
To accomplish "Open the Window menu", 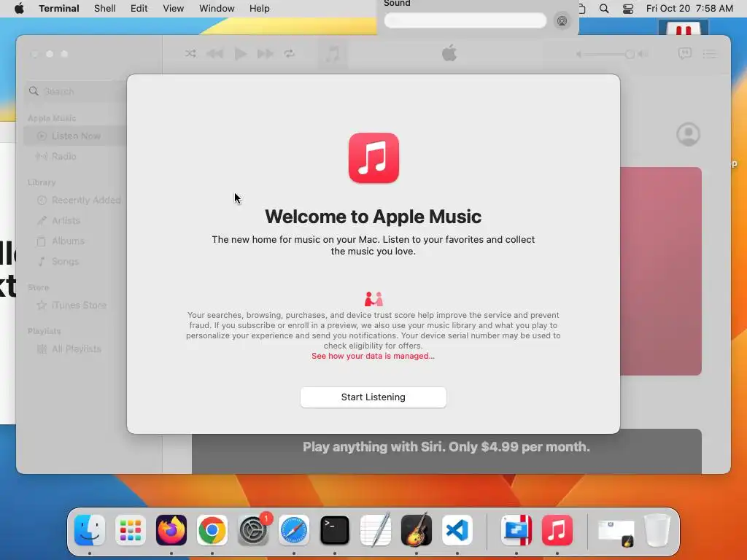I will [x=217, y=9].
